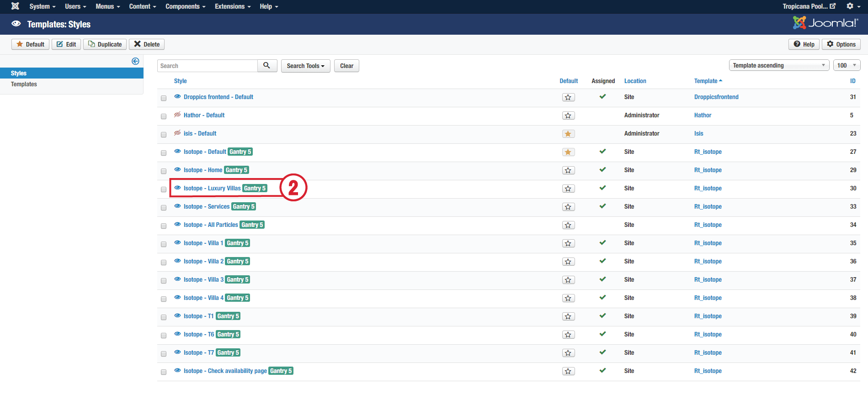The image size is (868, 399).
Task: Click the preview eye icon for Isotope - T1
Action: [x=177, y=316]
